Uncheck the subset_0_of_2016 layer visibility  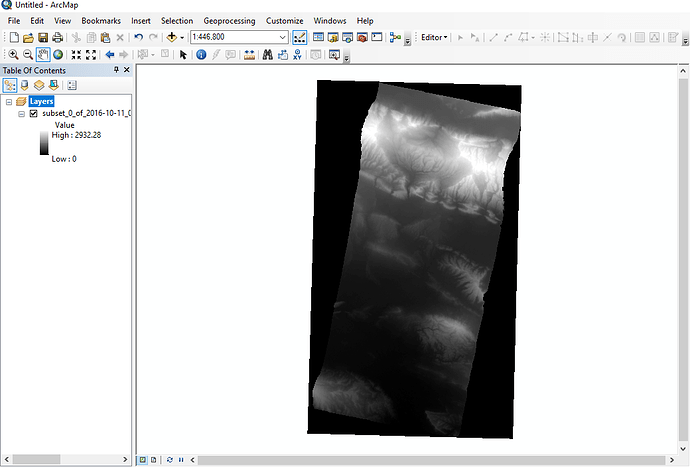click(33, 114)
